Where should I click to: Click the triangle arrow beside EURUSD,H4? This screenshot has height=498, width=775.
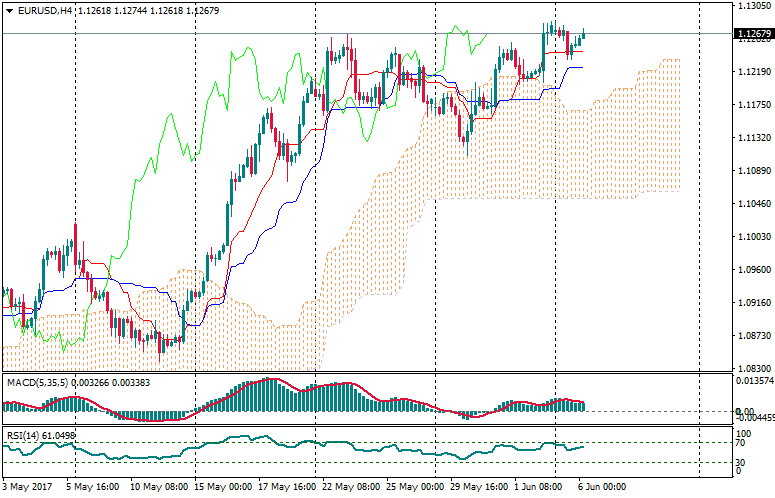(8, 11)
